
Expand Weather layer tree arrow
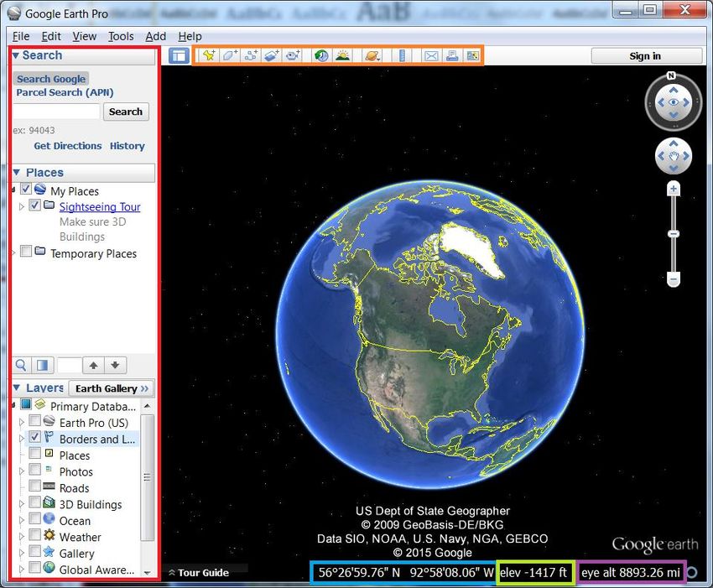pyautogui.click(x=21, y=537)
